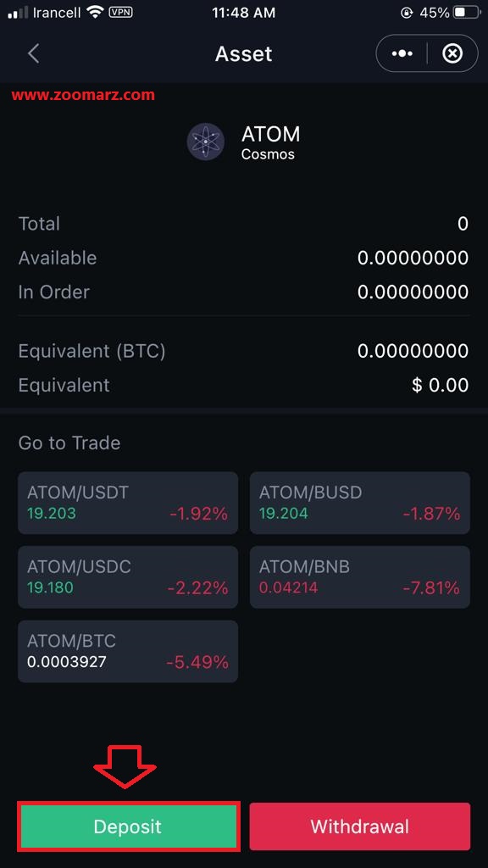This screenshot has width=488, height=868.
Task: Tap the ATOM Cosmos coin logo
Action: pos(205,142)
